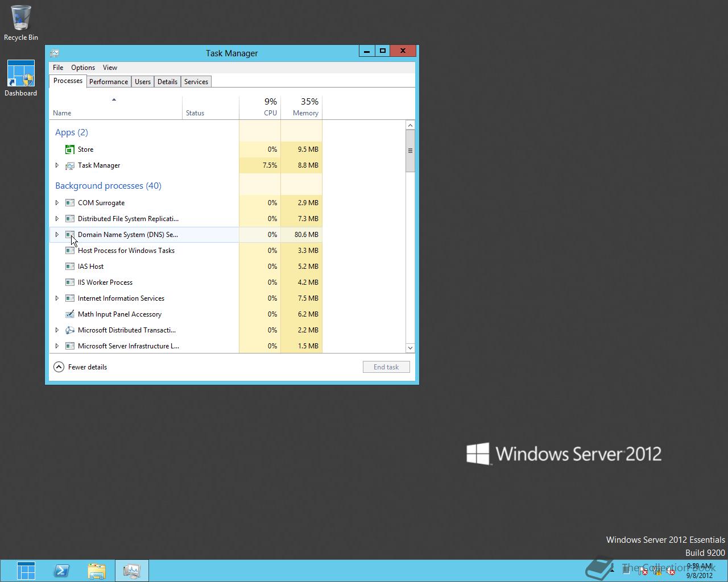Click the Math Input Panel Accessory icon

point(70,314)
